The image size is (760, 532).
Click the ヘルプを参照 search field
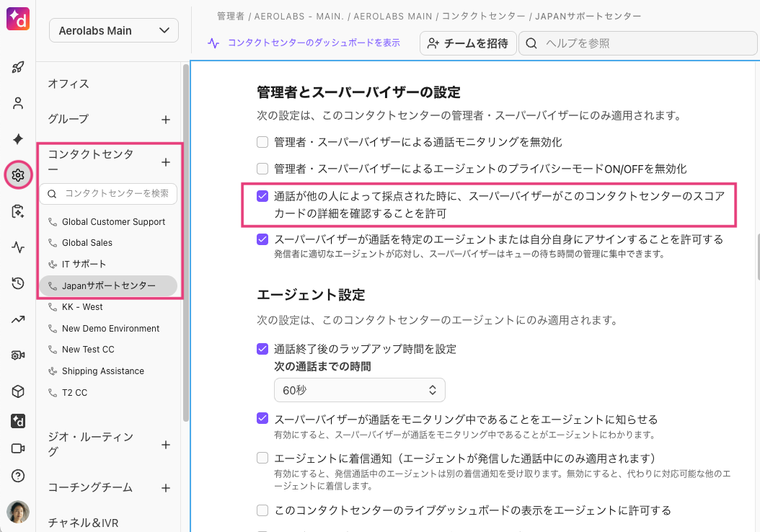click(x=638, y=43)
